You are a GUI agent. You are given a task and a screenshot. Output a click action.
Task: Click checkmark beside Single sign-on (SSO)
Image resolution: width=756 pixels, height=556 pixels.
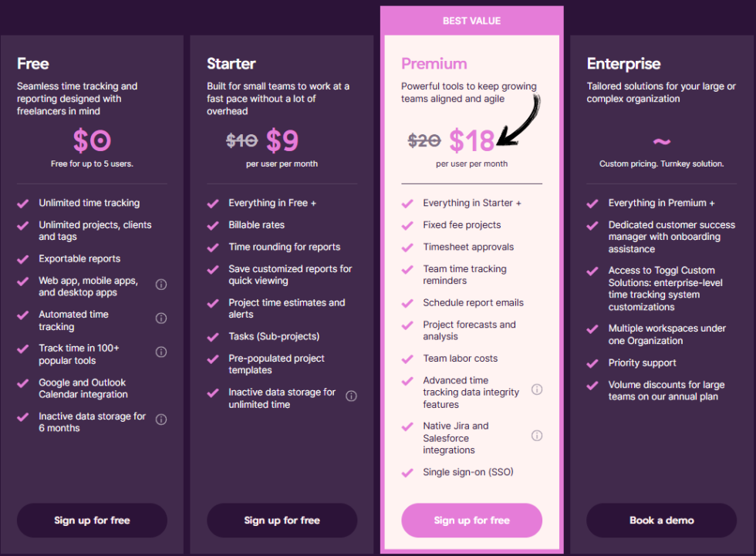pos(407,473)
